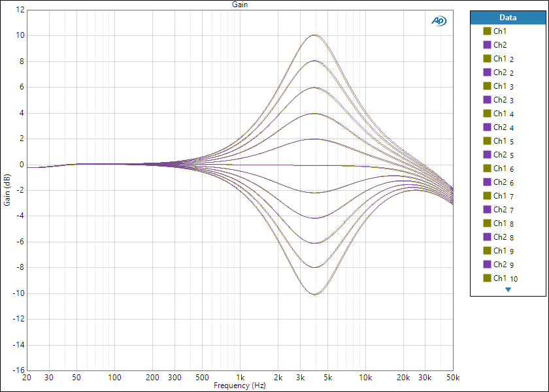This screenshot has height=392, width=549.
Task: Select the Ch2 6 legend entry
Action: click(x=499, y=182)
